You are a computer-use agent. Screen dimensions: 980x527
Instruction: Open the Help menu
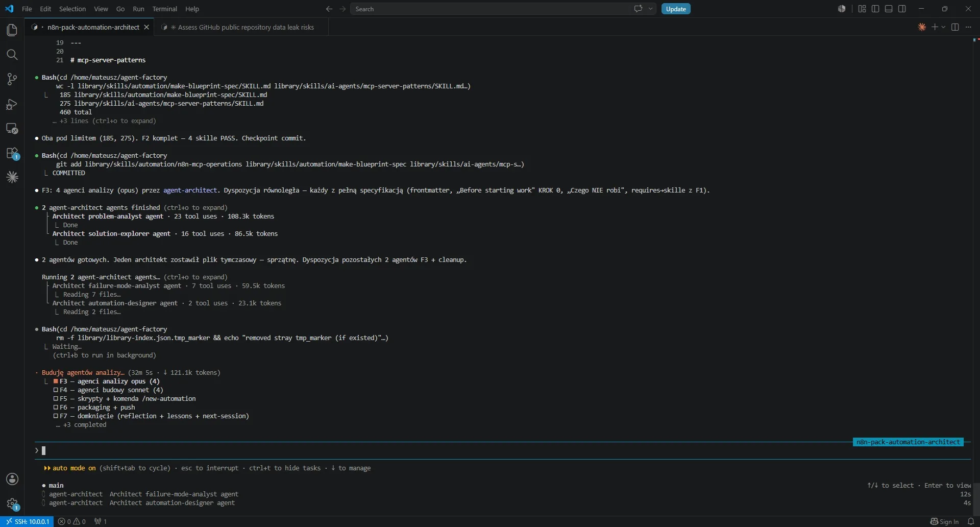pyautogui.click(x=192, y=9)
